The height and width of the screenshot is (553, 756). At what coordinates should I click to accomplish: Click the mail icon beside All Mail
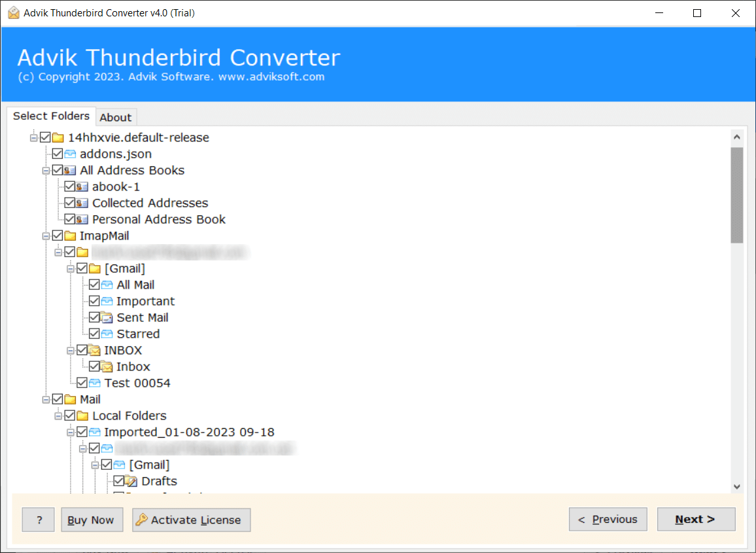pyautogui.click(x=107, y=285)
